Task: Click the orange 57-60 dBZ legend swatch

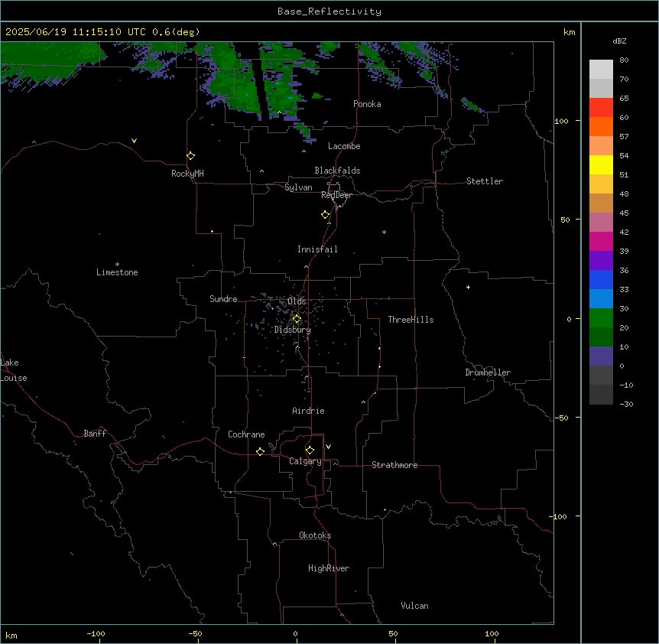Action: pyautogui.click(x=601, y=126)
